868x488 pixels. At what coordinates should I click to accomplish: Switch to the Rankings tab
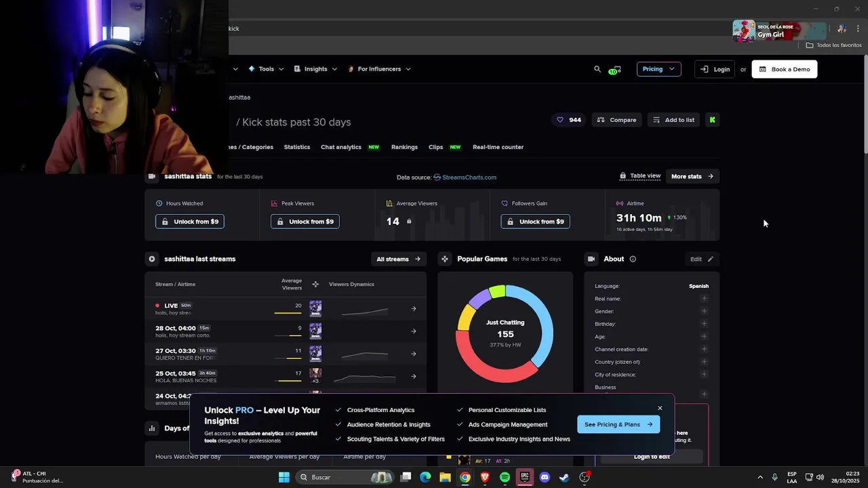[x=404, y=147]
